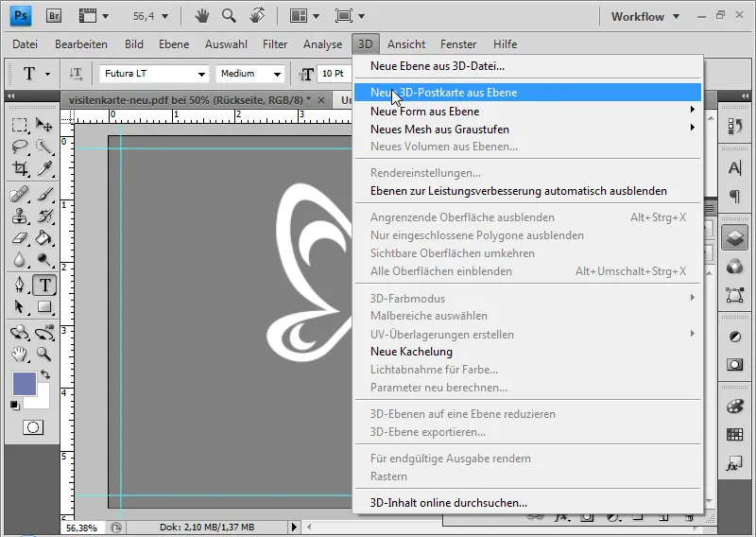This screenshot has width=756, height=537.
Task: Select the Eyedropper tool
Action: click(43, 168)
